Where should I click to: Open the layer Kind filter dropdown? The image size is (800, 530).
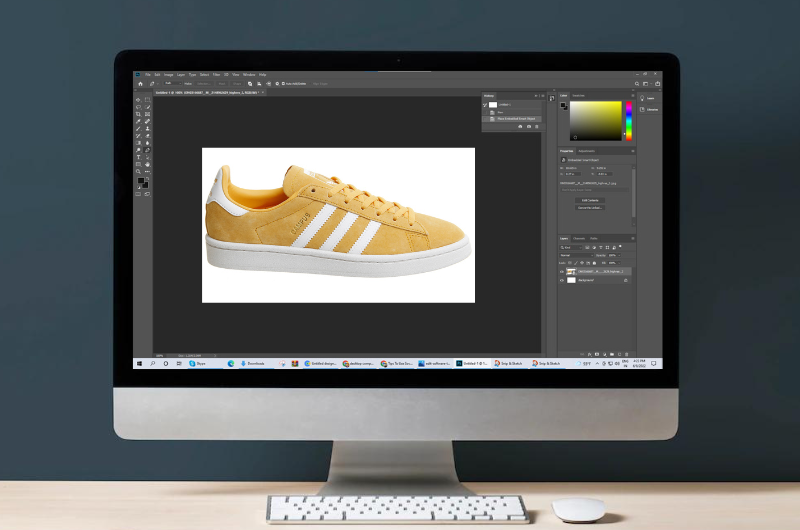tap(570, 247)
